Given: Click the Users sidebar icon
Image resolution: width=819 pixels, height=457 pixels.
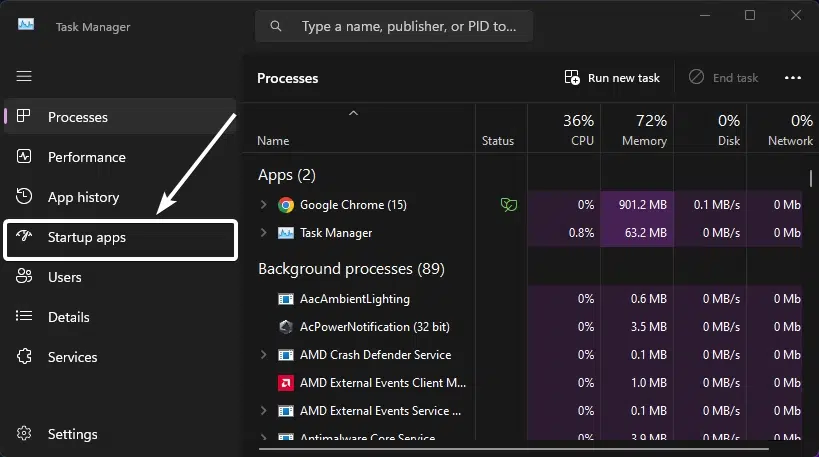Looking at the screenshot, I should (24, 276).
